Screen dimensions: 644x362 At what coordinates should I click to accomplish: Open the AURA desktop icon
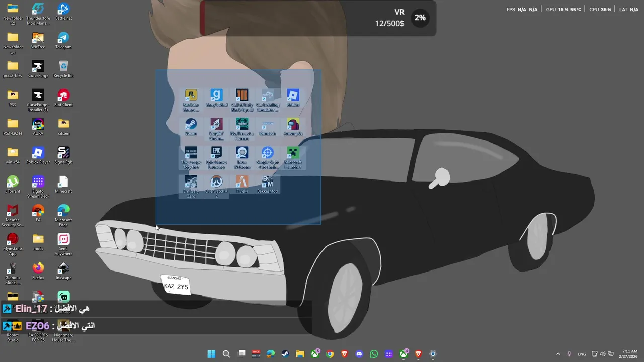[x=38, y=127]
